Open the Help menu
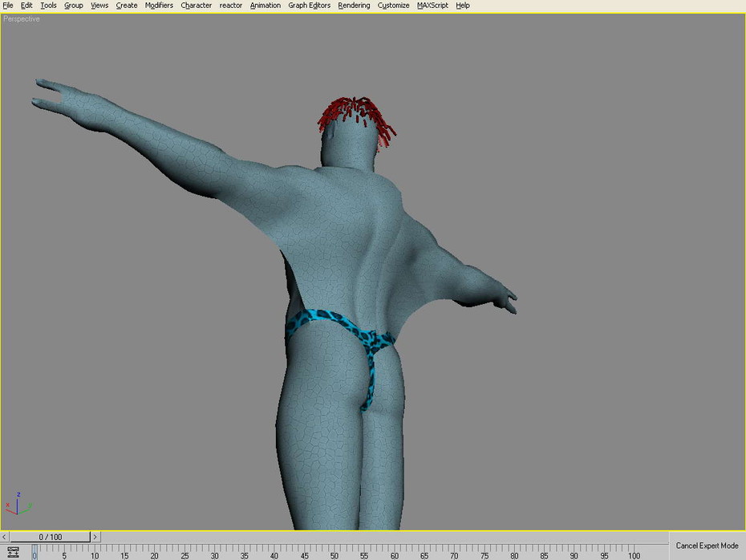 (x=463, y=6)
